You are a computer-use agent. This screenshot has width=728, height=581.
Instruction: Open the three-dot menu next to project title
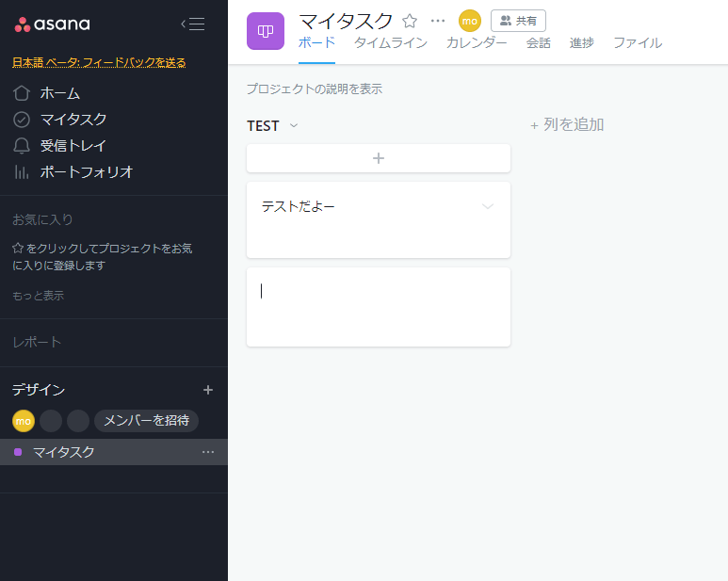[x=438, y=21]
